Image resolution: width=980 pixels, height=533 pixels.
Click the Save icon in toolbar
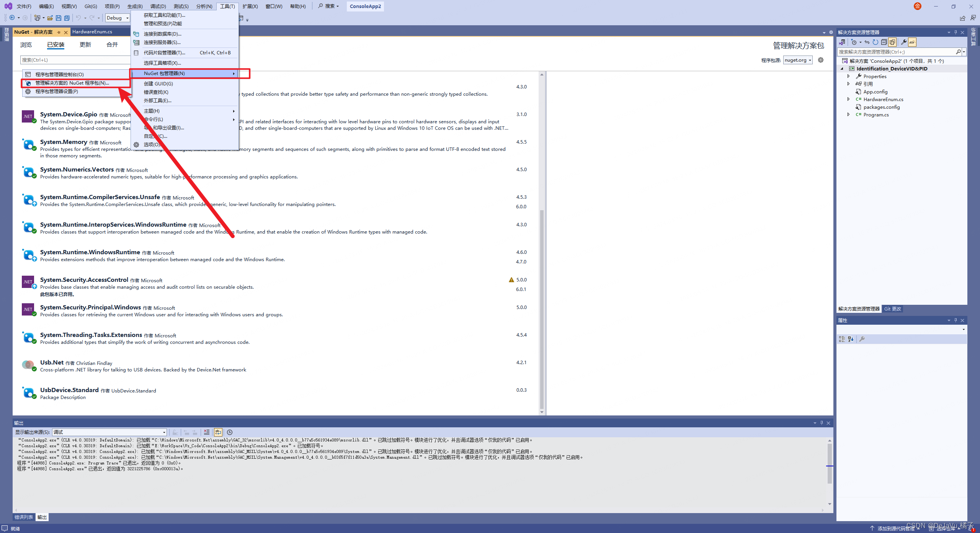59,18
